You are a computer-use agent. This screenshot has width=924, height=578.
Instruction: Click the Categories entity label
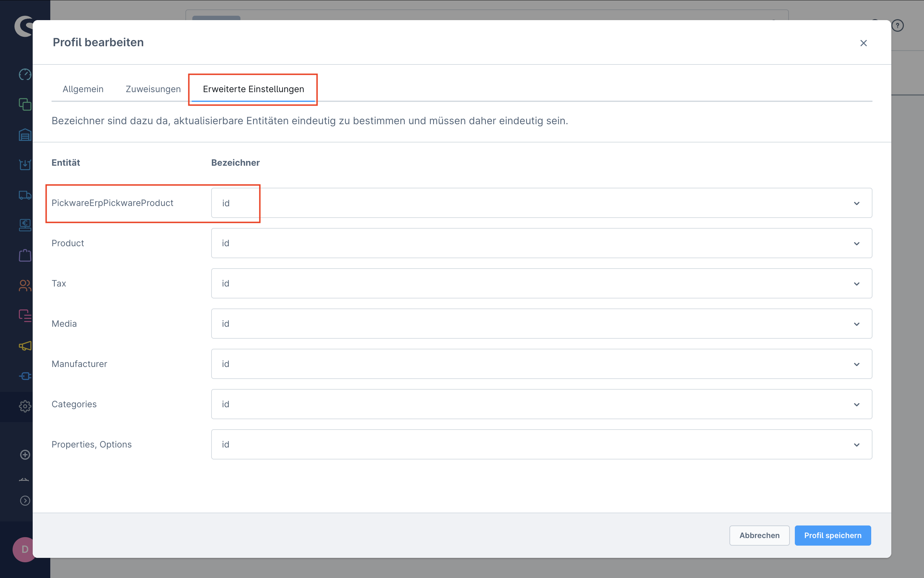pyautogui.click(x=74, y=404)
